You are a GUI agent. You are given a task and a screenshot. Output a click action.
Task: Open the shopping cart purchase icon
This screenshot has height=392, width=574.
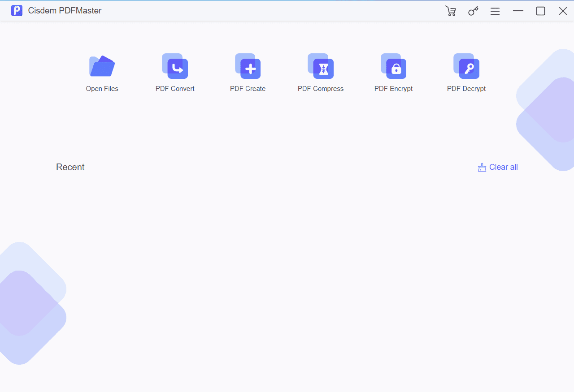point(451,11)
